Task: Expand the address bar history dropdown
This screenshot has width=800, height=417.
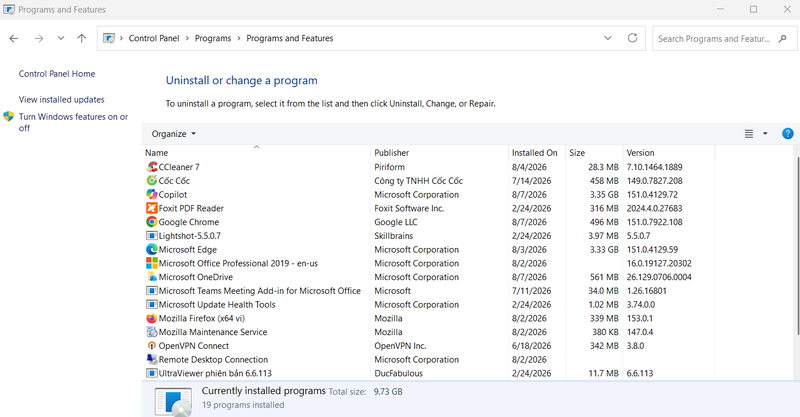Action: coord(608,38)
